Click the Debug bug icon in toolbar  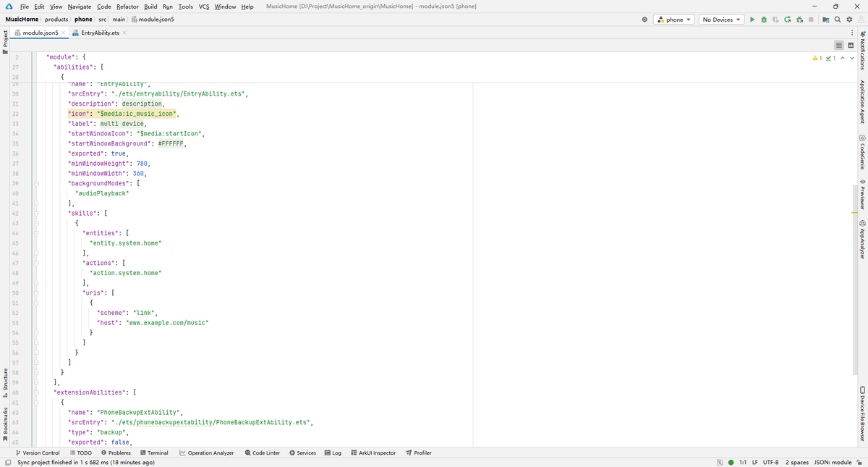764,20
